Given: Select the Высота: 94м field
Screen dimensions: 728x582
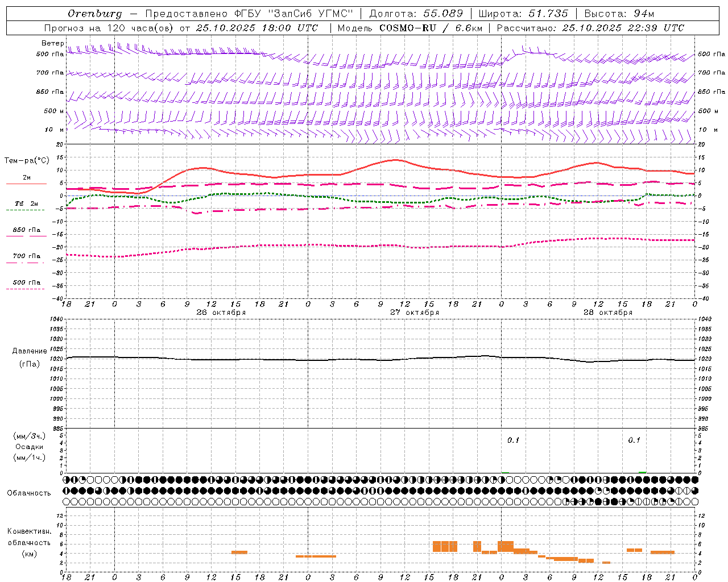Looking at the screenshot, I should pyautogui.click(x=619, y=14).
